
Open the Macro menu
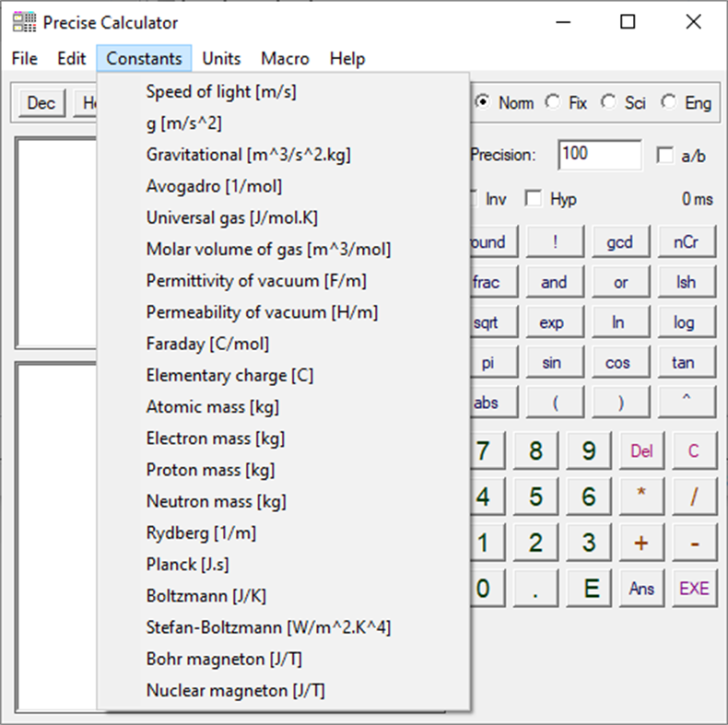[285, 58]
